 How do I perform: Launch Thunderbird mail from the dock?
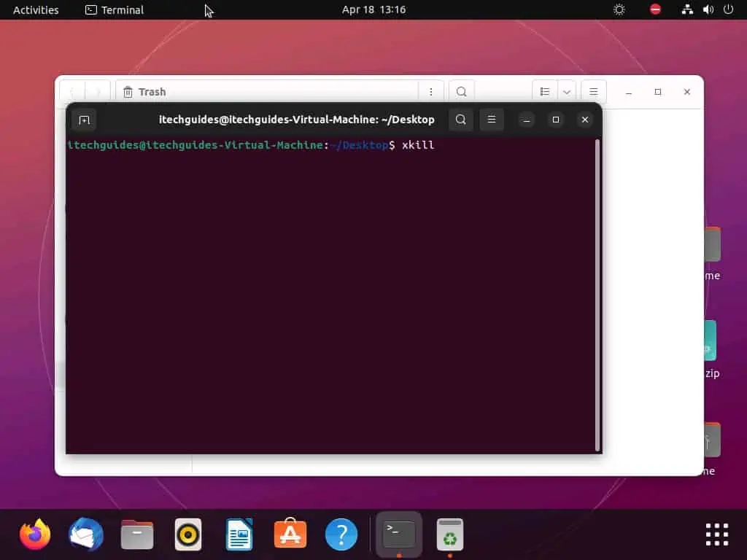click(x=86, y=534)
